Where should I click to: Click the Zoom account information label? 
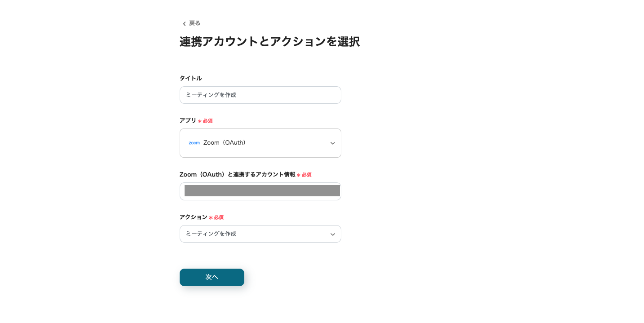click(237, 174)
